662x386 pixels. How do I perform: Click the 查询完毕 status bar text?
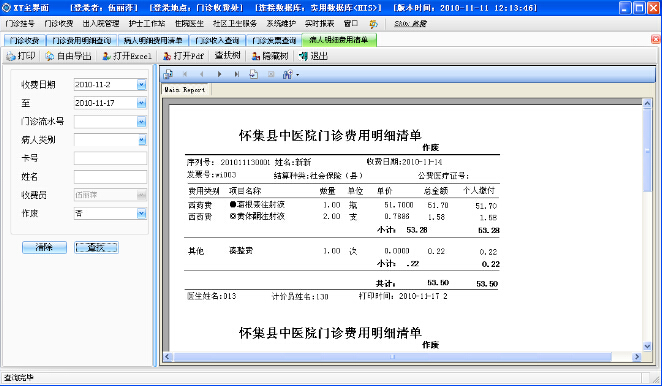coord(19,378)
